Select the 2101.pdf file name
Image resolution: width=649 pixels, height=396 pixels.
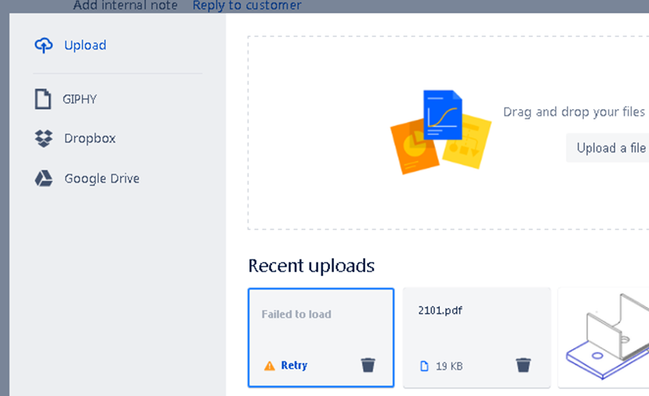click(440, 310)
